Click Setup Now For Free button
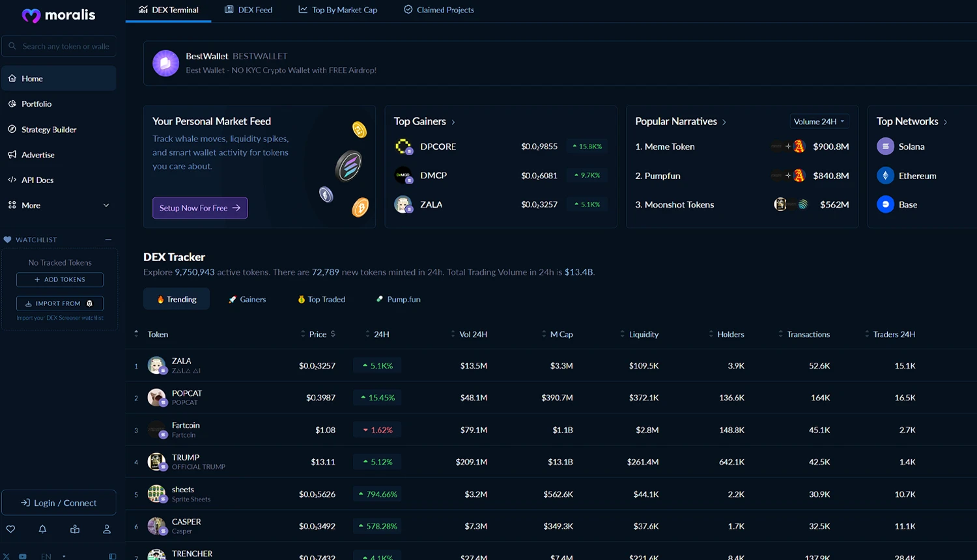 [x=200, y=208]
